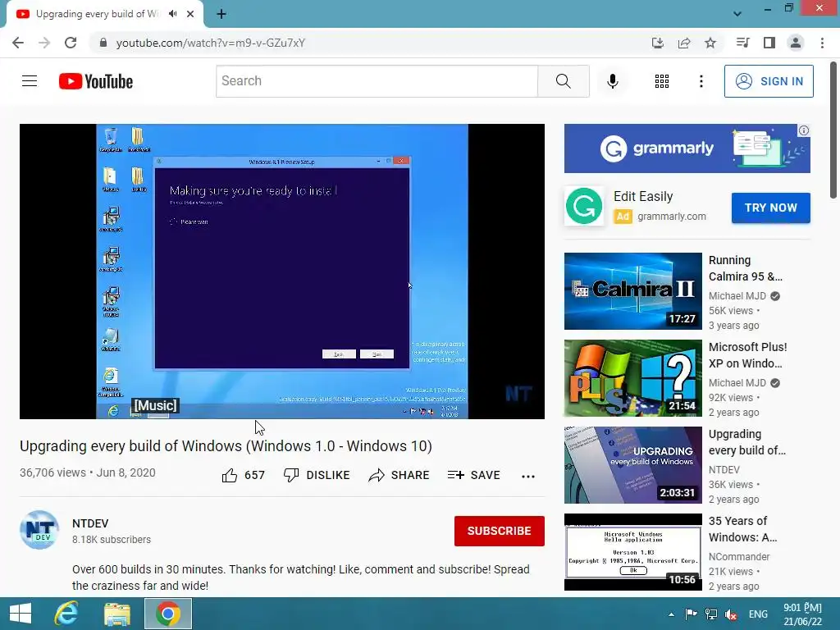Open media controls in Chrome toolbar
The image size is (840, 630).
click(x=742, y=43)
